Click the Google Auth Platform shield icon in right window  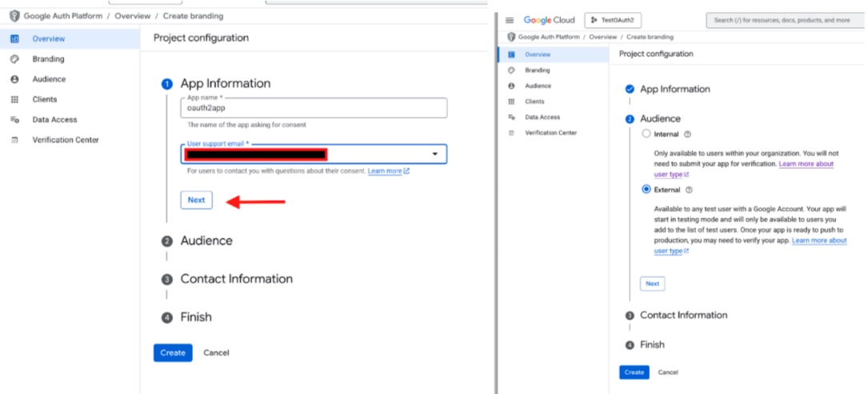tap(511, 37)
